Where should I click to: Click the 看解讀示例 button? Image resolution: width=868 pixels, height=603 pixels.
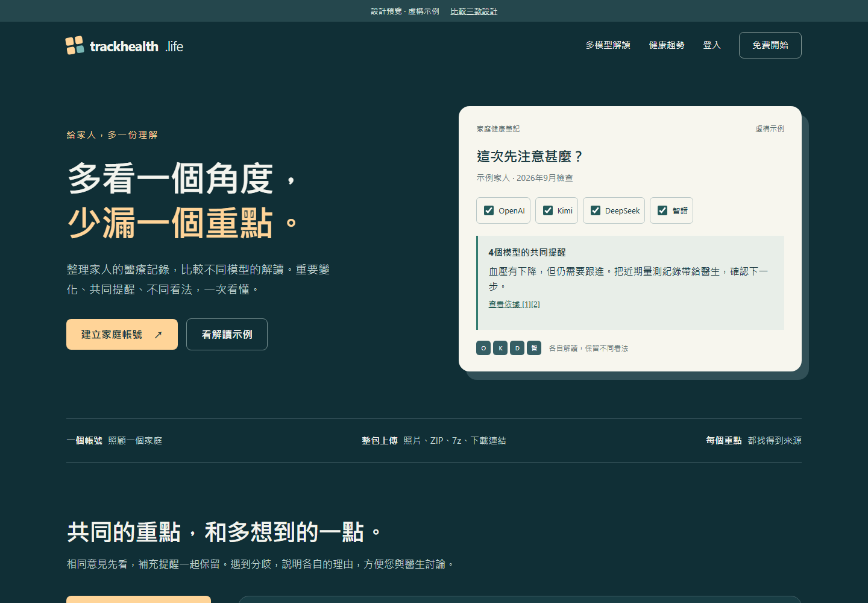(x=227, y=335)
